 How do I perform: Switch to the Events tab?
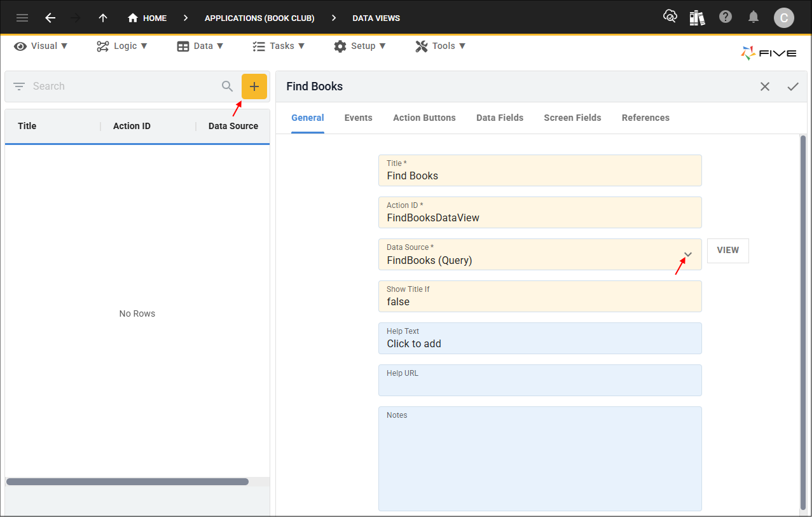click(358, 118)
